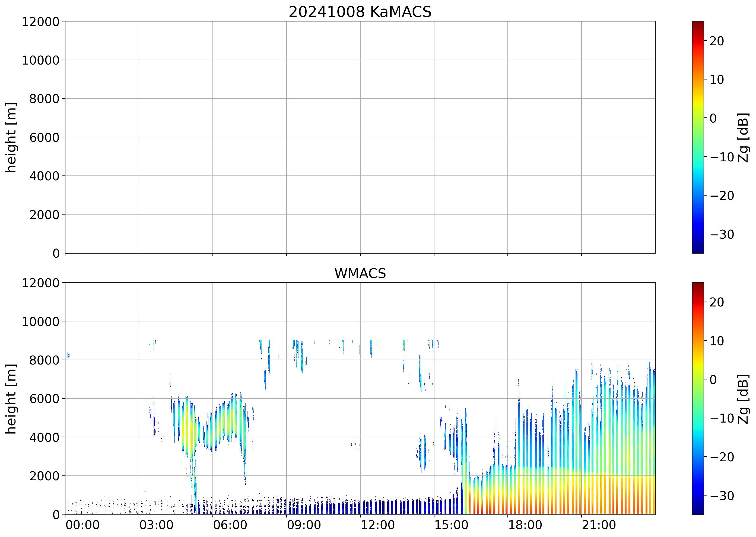Image resolution: width=756 pixels, height=537 pixels.
Task: Click the 15:00 time tick label
Action: pos(451,525)
